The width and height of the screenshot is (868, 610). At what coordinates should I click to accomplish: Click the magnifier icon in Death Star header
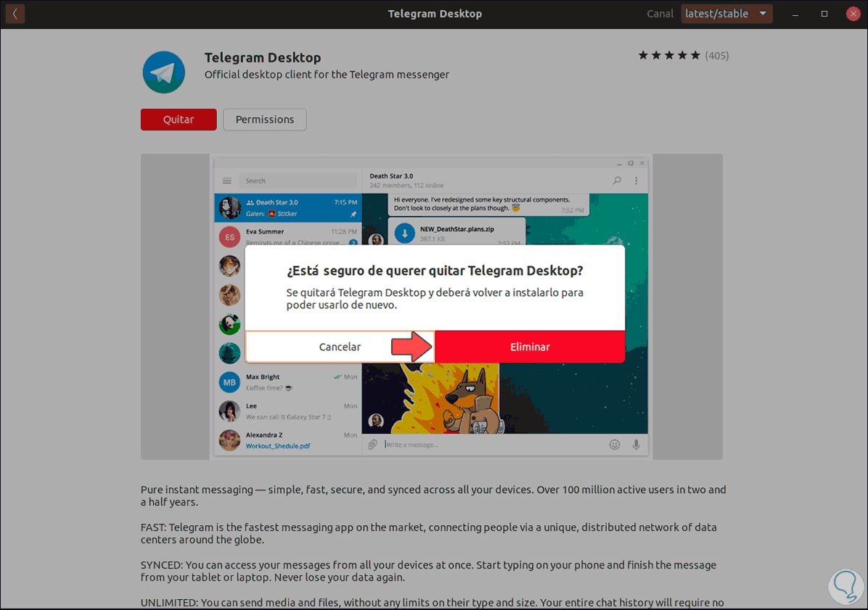[x=617, y=181]
